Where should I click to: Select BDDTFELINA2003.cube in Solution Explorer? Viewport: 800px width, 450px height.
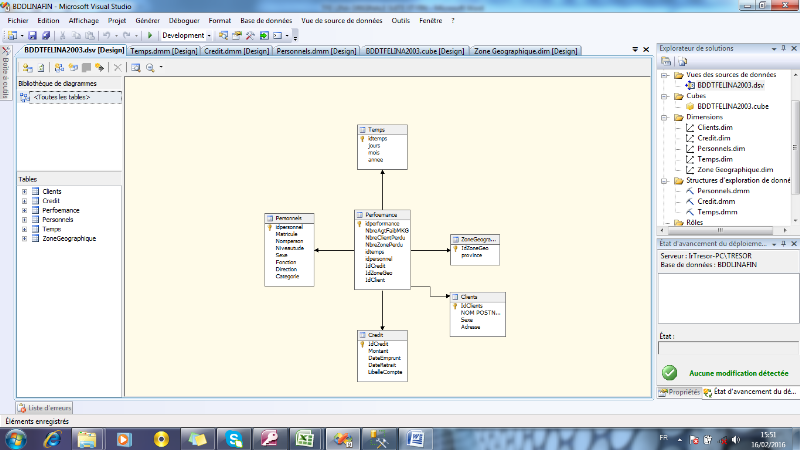click(x=732, y=106)
